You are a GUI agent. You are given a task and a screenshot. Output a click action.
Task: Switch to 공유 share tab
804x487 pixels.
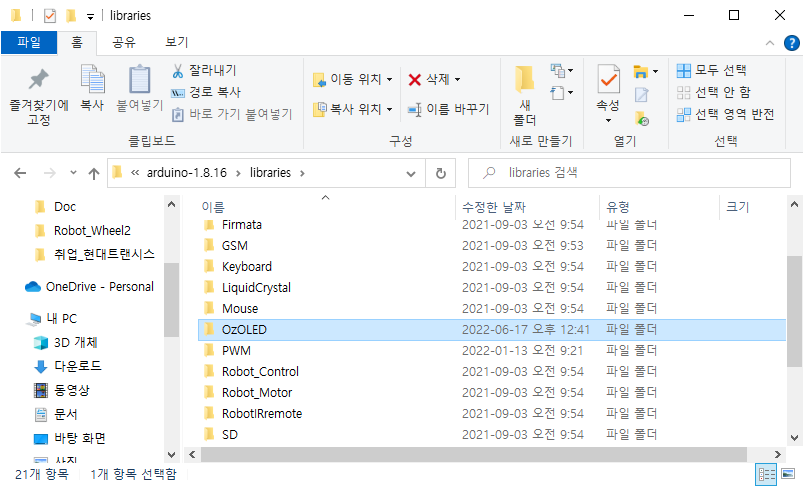tap(124, 42)
